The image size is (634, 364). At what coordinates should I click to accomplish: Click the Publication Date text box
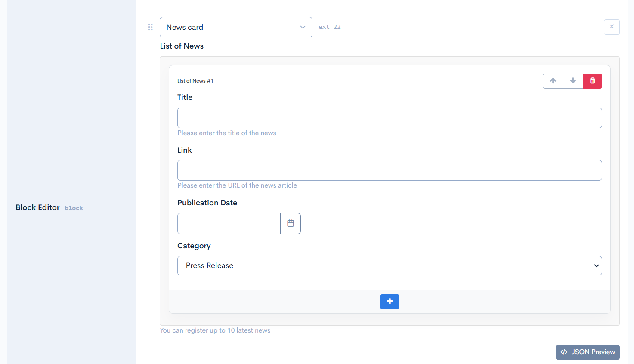coord(229,224)
